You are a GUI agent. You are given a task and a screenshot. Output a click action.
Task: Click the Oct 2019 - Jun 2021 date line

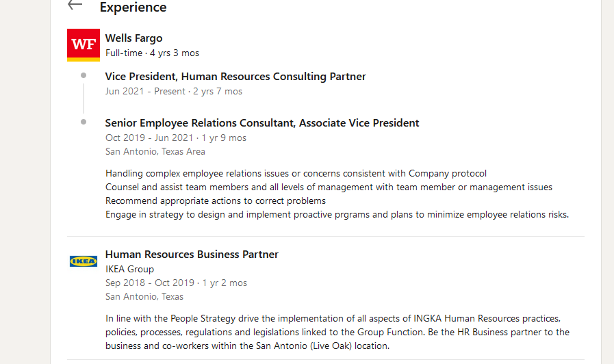[x=176, y=138]
